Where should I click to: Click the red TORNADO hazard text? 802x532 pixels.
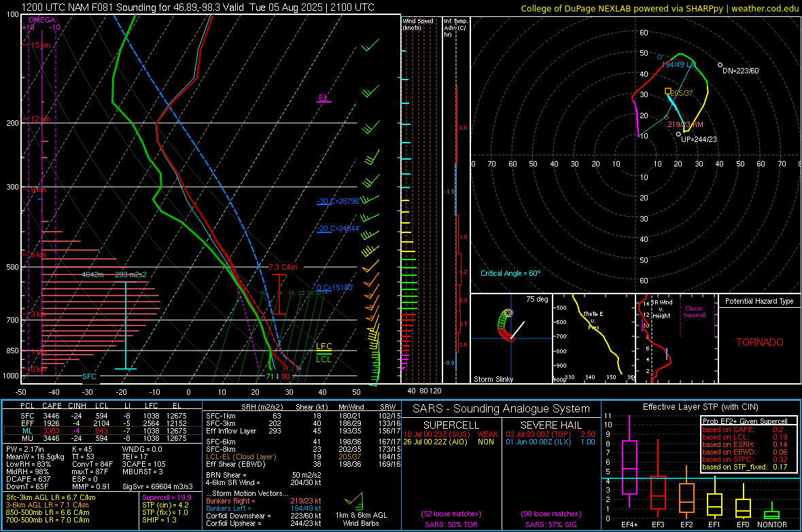[760, 342]
